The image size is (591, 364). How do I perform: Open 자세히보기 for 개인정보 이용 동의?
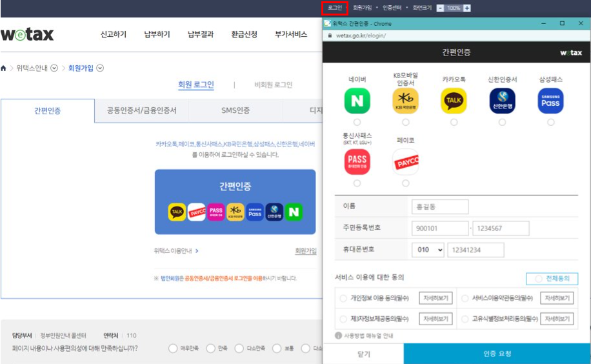(x=436, y=298)
